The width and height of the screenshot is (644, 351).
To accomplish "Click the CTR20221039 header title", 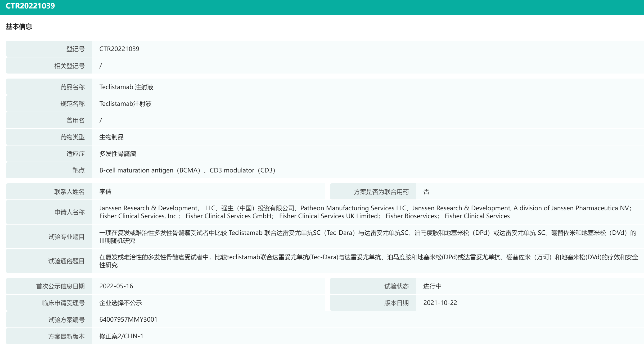I will point(30,6).
